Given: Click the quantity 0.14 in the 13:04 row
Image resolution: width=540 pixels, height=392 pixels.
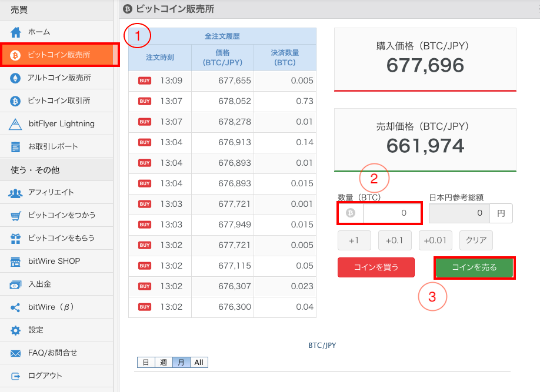Looking at the screenshot, I should pyautogui.click(x=305, y=142).
